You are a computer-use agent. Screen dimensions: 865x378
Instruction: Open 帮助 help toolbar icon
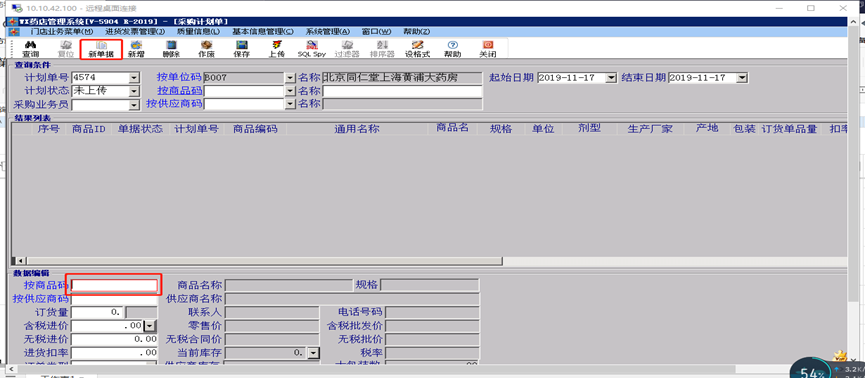click(452, 49)
